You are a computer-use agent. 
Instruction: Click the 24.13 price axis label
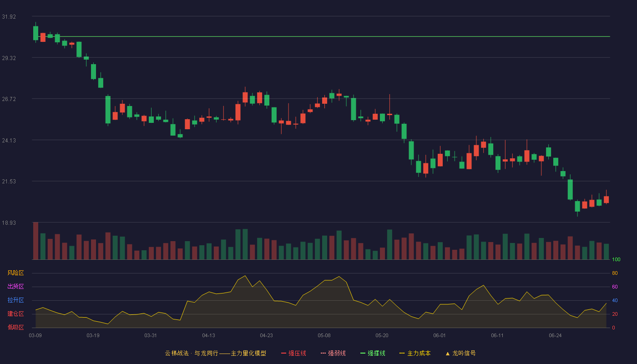click(9, 141)
